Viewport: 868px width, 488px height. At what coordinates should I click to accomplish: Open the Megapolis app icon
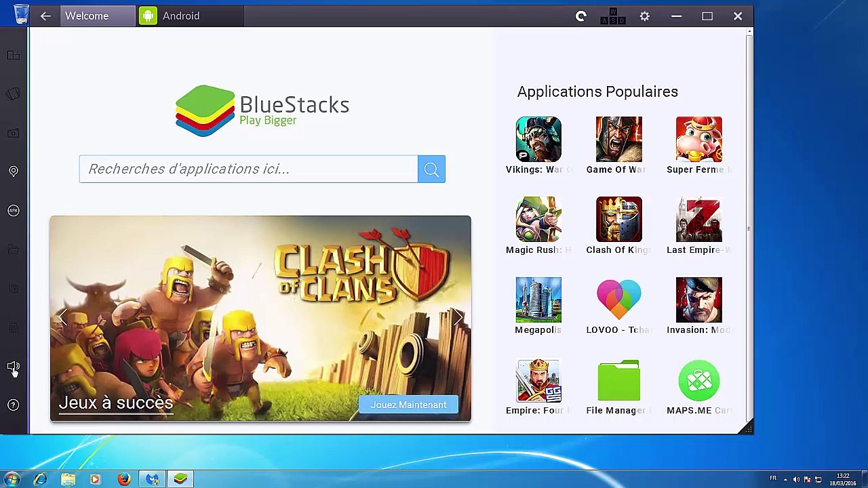coord(538,300)
